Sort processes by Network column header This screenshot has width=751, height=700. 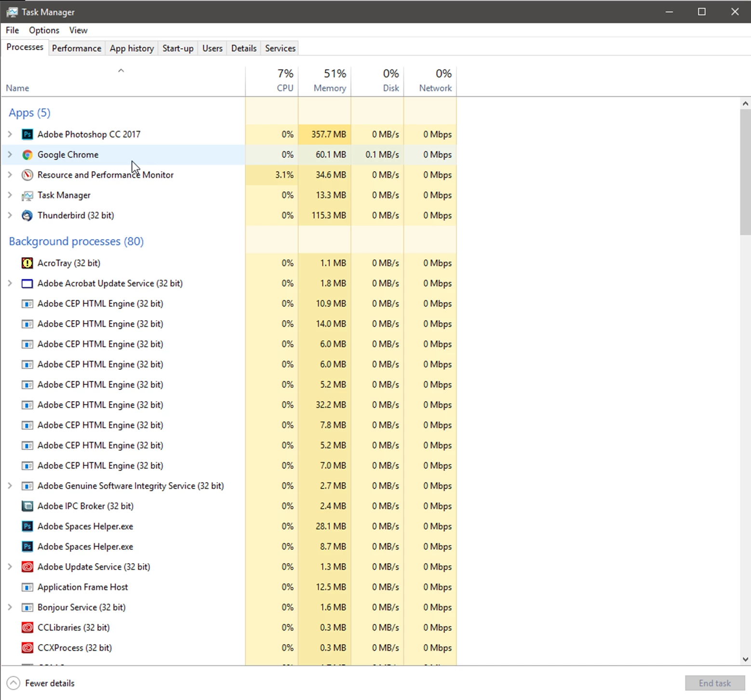[x=430, y=81]
